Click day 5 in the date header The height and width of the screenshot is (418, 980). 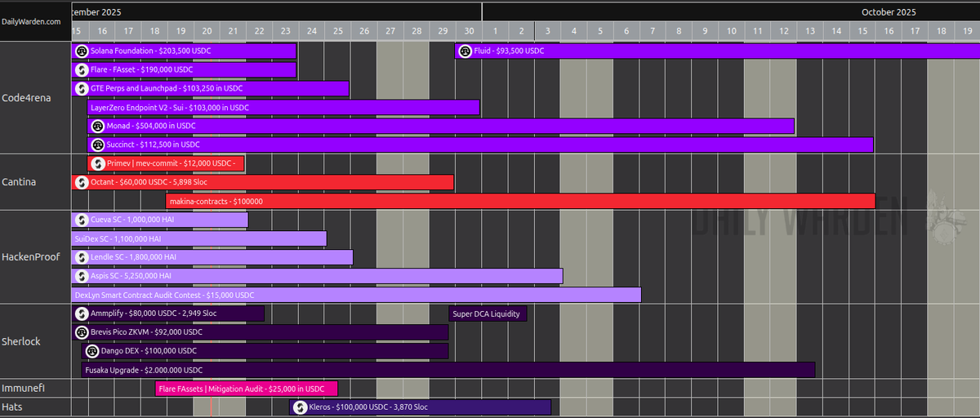(600, 31)
